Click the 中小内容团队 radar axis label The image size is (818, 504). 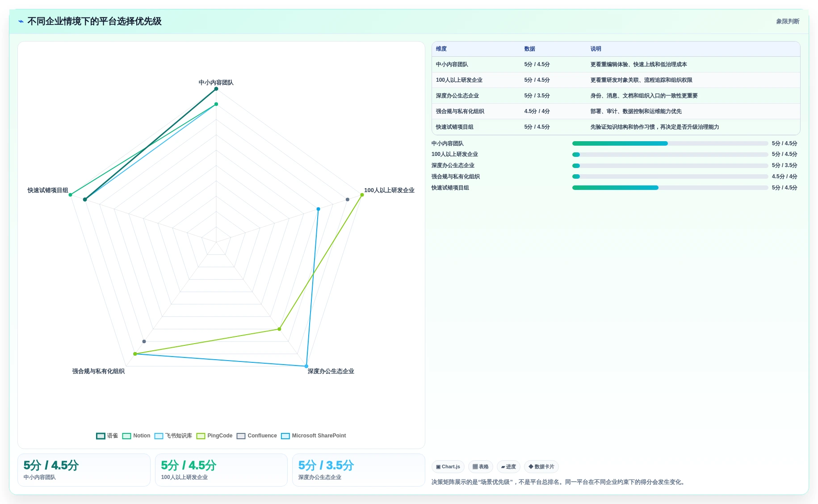coord(216,83)
